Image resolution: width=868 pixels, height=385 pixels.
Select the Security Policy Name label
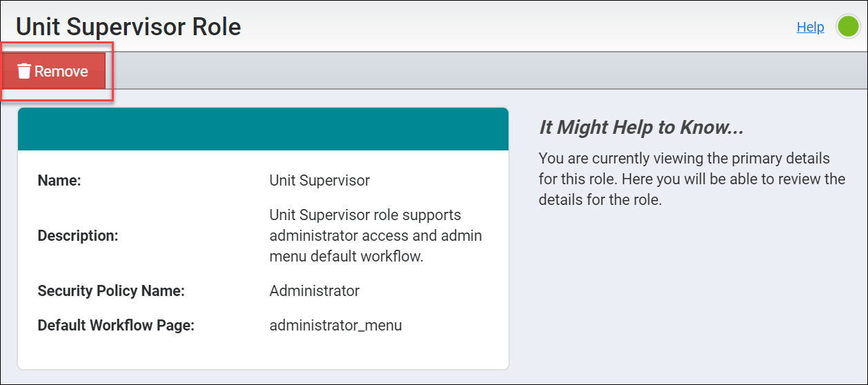pyautogui.click(x=111, y=291)
